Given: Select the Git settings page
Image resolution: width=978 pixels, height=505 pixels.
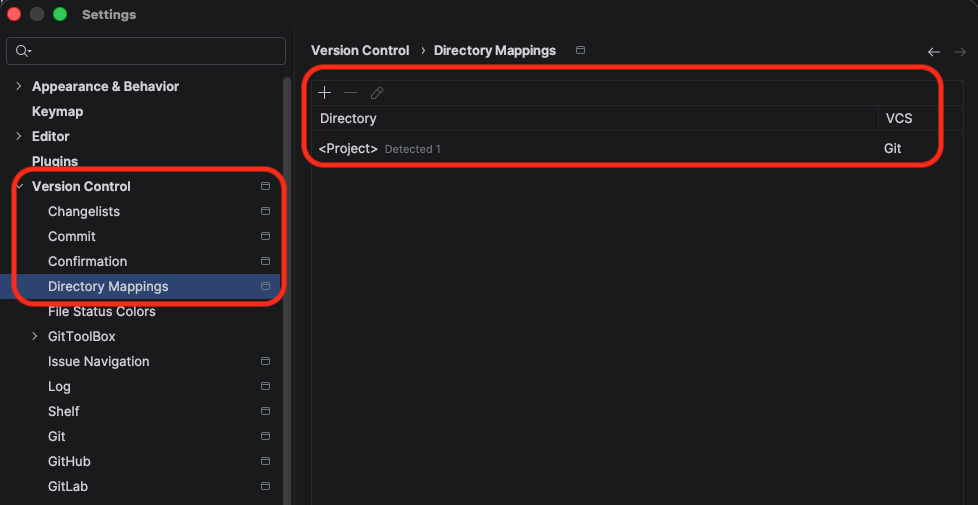Looking at the screenshot, I should coord(57,436).
